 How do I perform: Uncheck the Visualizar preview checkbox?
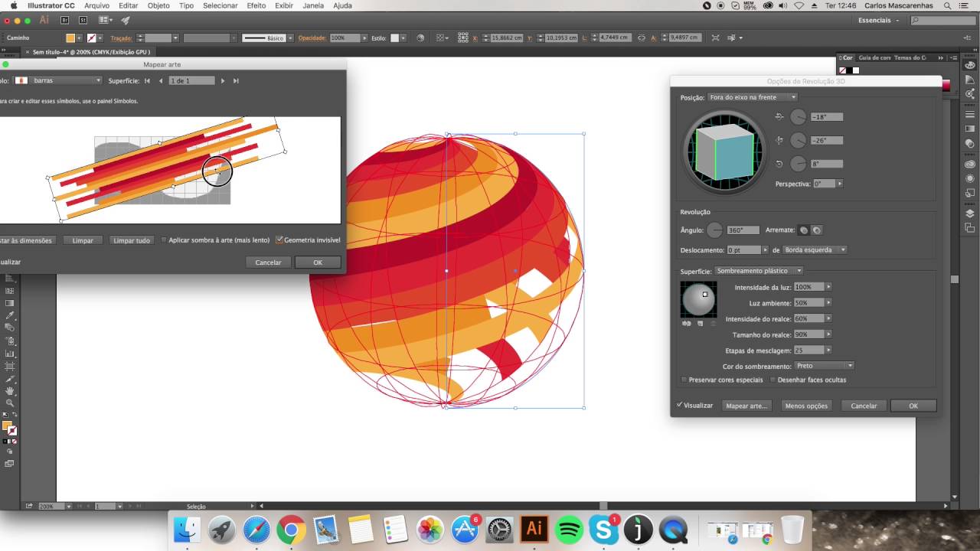[x=680, y=406]
